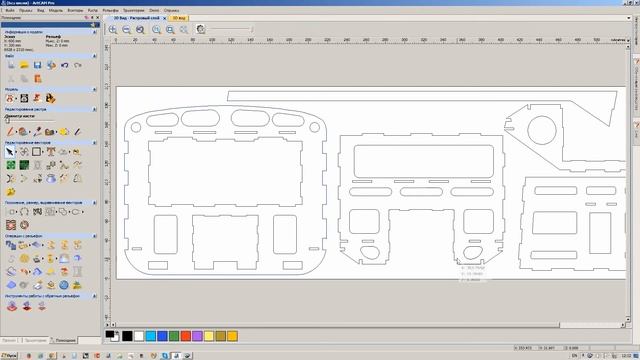Click the Windows Пуск start button
Viewport: 640px width, 360px height.
coord(9,356)
